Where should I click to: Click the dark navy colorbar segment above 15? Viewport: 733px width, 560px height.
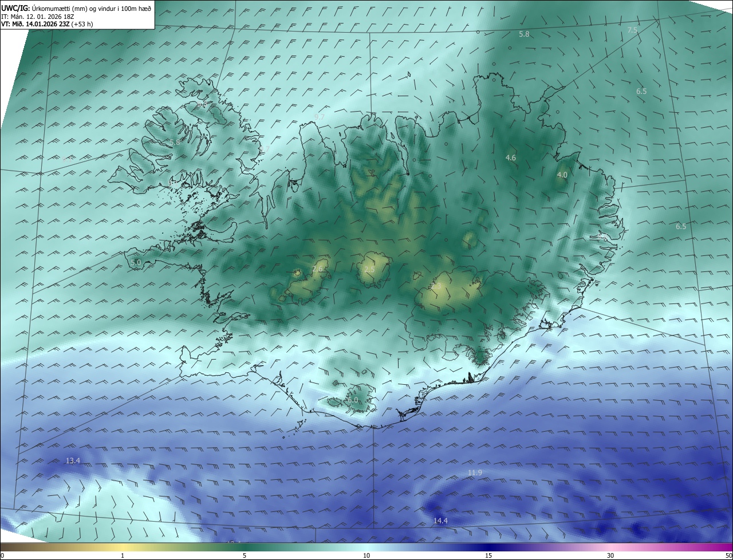point(488,547)
